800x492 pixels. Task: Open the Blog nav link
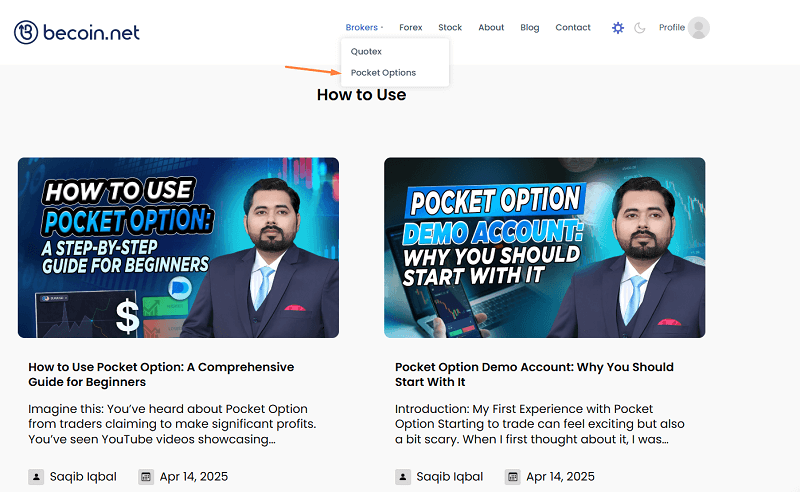[530, 28]
